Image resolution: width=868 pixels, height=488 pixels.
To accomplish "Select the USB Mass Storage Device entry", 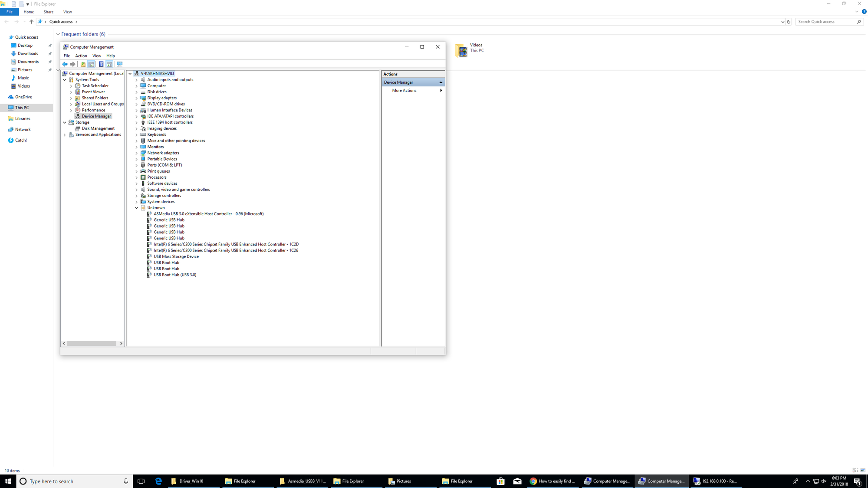I will tap(176, 256).
